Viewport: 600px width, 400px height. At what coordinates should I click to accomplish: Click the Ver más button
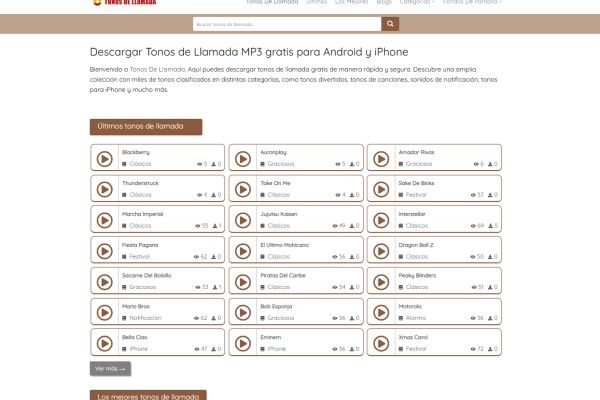coord(110,369)
